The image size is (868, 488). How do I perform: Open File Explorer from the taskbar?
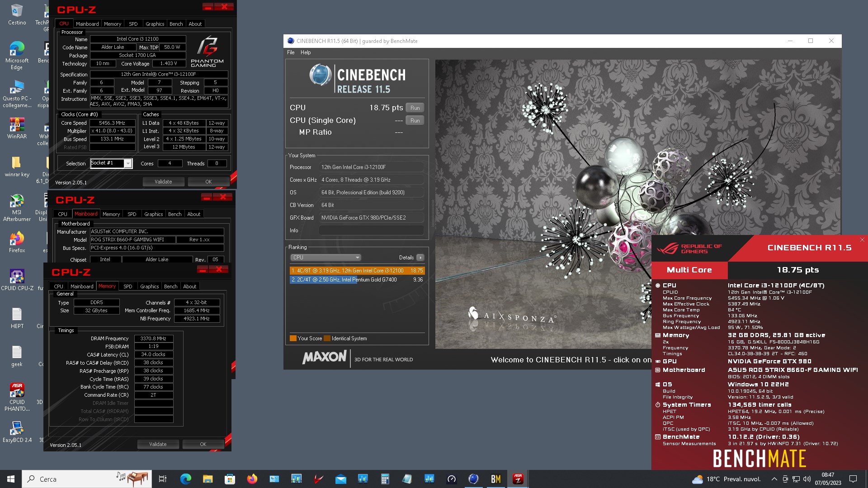pyautogui.click(x=208, y=479)
